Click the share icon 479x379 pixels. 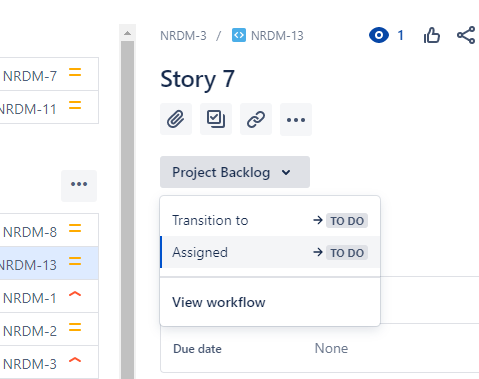point(466,35)
